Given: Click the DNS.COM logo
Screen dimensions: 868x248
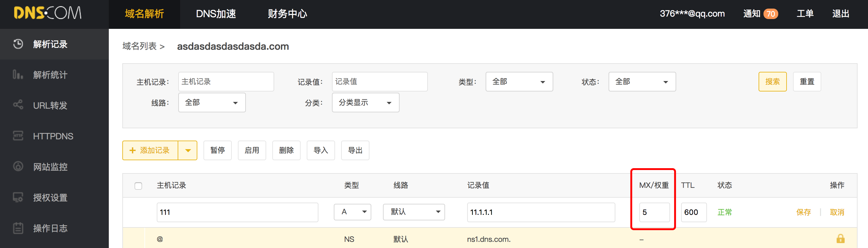Looking at the screenshot, I should pos(48,14).
